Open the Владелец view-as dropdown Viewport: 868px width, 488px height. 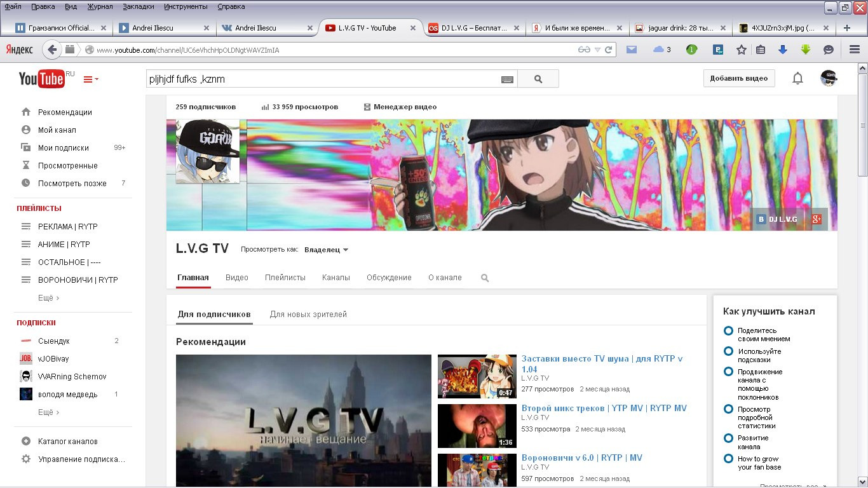(327, 250)
